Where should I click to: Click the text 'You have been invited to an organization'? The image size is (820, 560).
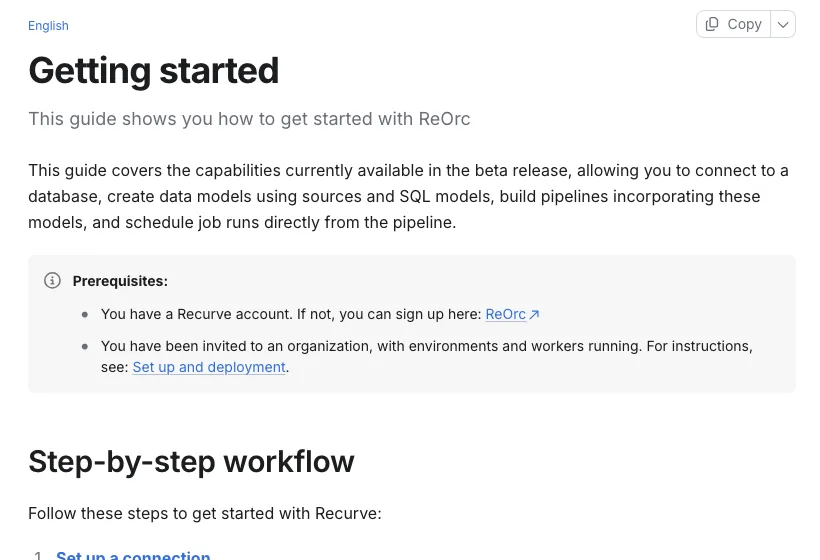tap(237, 346)
